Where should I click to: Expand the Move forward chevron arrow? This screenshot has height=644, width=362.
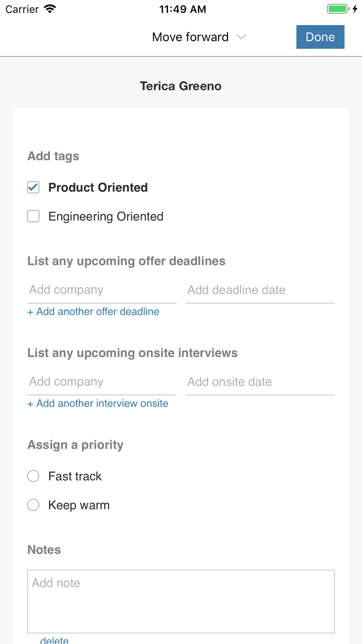241,37
